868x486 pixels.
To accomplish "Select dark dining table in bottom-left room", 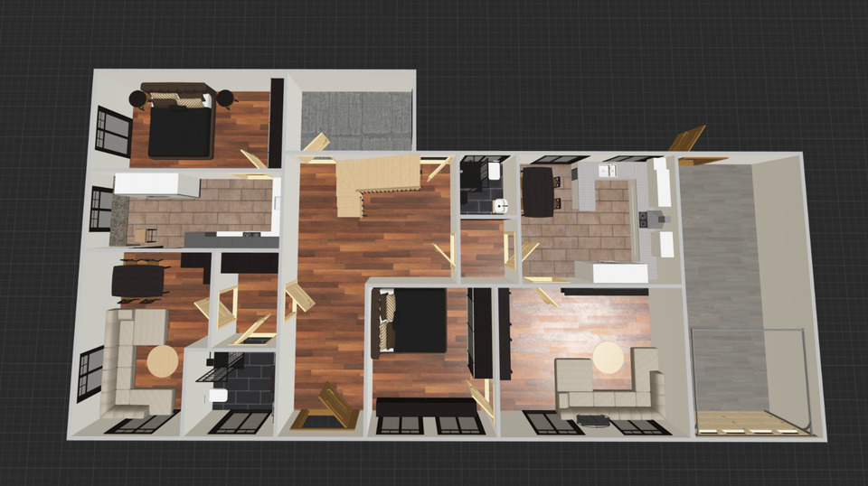I will (138, 281).
